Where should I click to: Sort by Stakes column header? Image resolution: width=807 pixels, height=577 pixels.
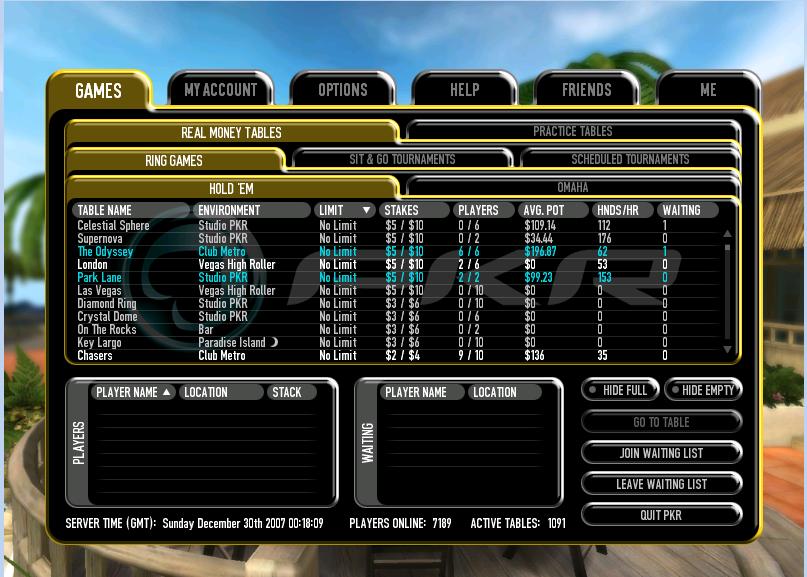tap(414, 210)
